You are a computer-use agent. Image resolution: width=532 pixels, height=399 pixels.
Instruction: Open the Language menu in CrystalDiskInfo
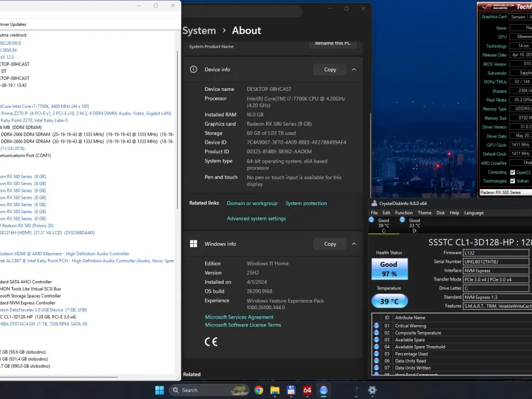coord(474,213)
